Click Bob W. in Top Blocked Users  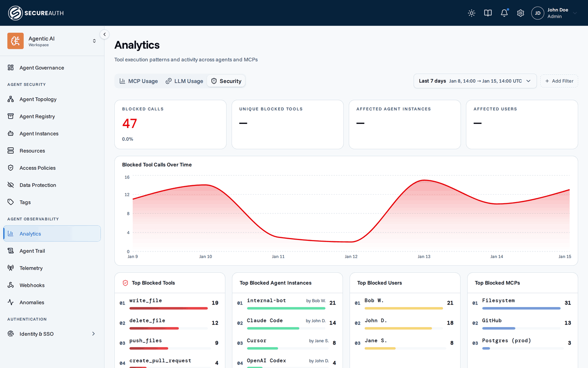tap(374, 301)
